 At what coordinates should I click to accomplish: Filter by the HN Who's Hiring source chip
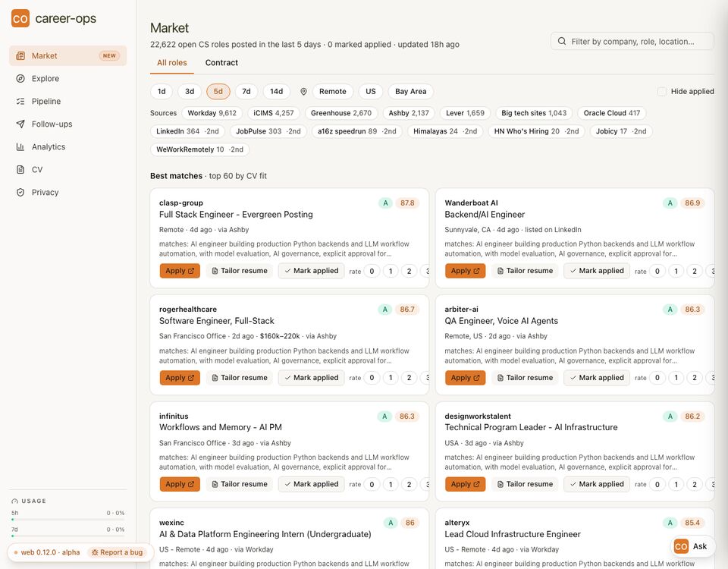(x=536, y=131)
